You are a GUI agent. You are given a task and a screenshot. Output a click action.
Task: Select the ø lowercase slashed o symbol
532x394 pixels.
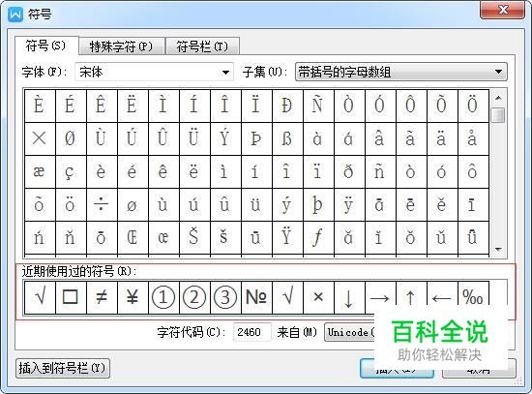coord(133,205)
